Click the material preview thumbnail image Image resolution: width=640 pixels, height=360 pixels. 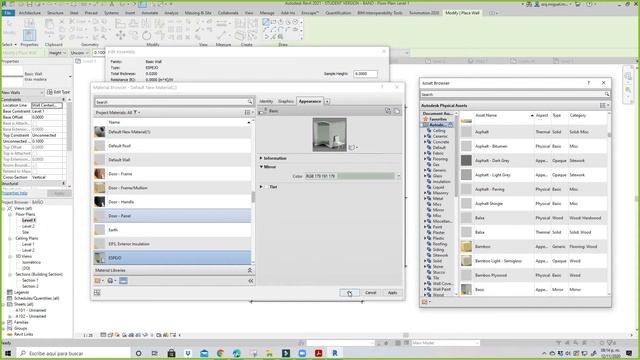click(329, 135)
